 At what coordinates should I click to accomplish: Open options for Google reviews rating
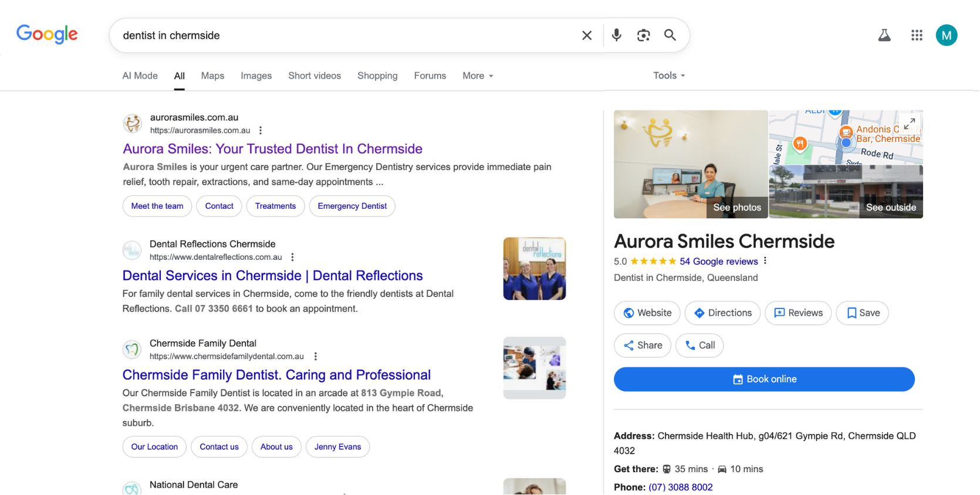coord(765,261)
